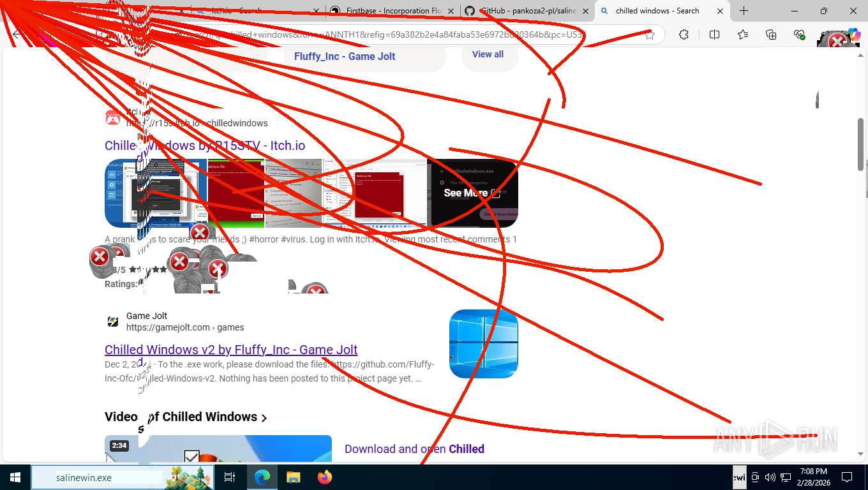Open a new browser tab

(x=744, y=11)
